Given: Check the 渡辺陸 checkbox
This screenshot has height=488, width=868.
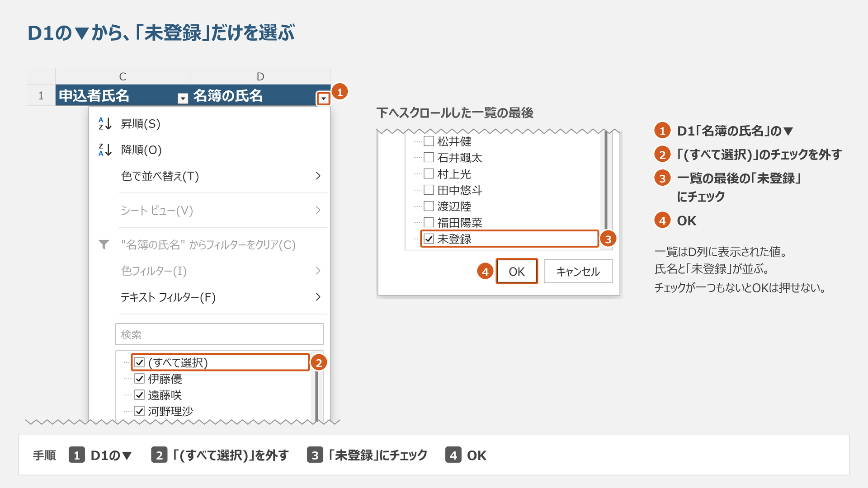Looking at the screenshot, I should click(429, 206).
